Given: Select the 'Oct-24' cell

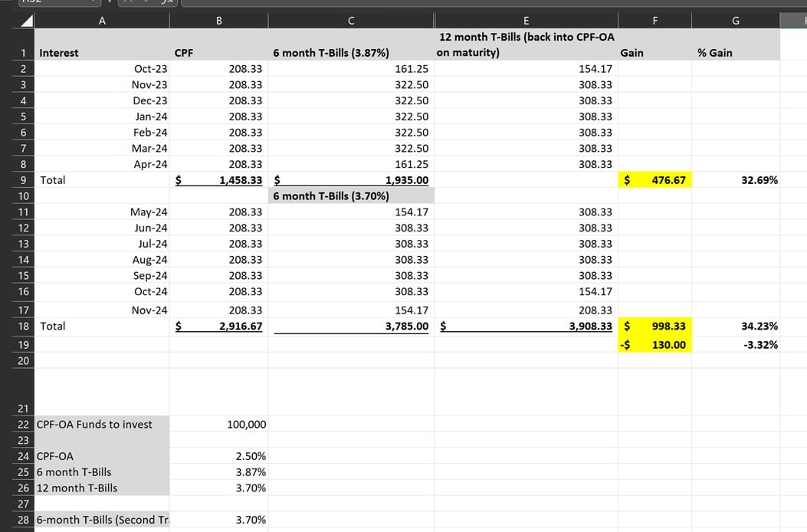Looking at the screenshot, I should (102, 291).
